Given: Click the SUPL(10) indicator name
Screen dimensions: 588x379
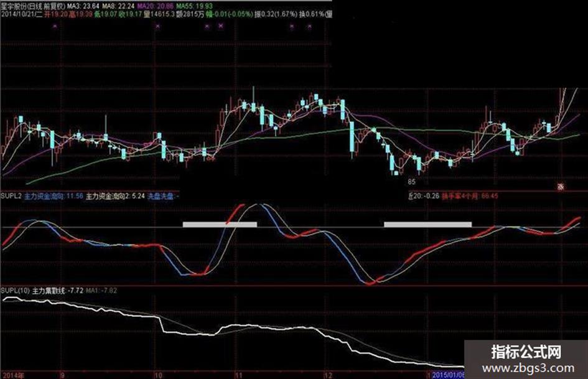Looking at the screenshot, I should tap(15, 291).
